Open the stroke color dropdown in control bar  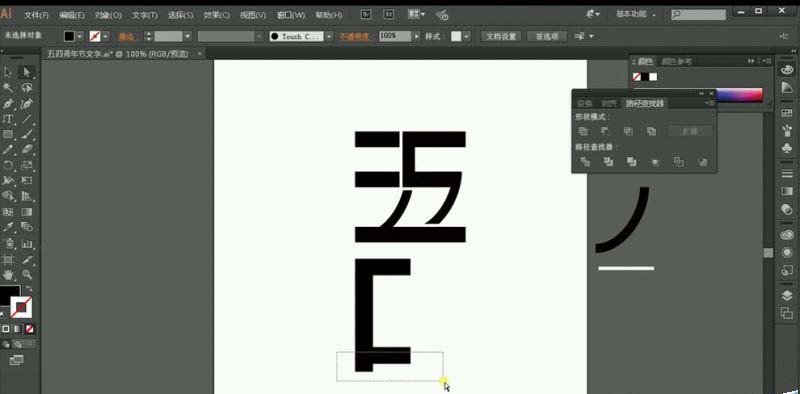[106, 36]
